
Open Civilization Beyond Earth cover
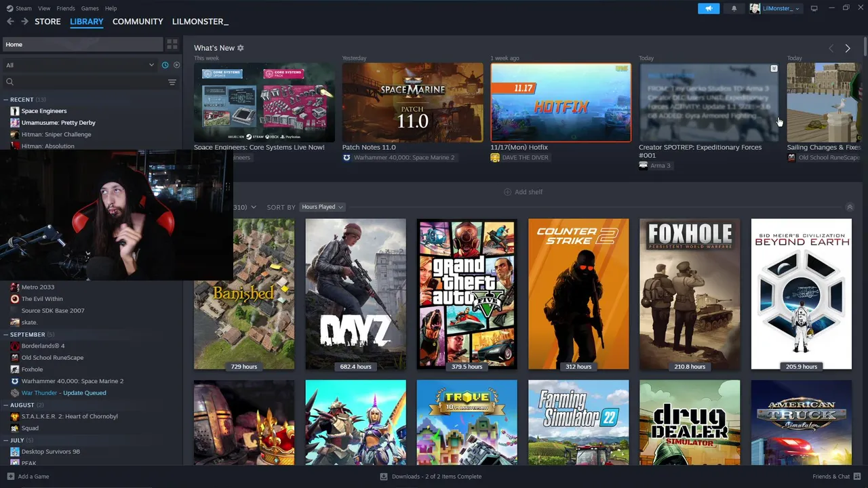click(x=801, y=294)
